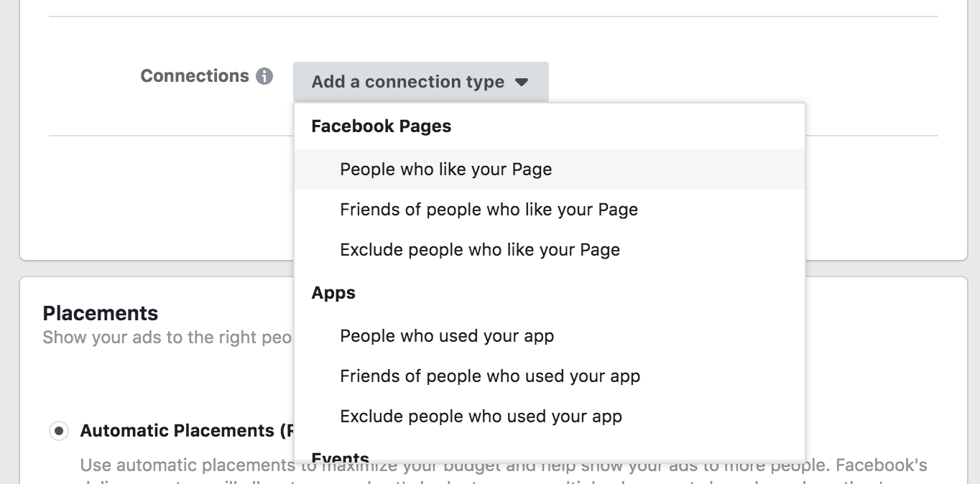Select the Automatic Placements radio button
The height and width of the screenshot is (484, 980).
(x=59, y=431)
